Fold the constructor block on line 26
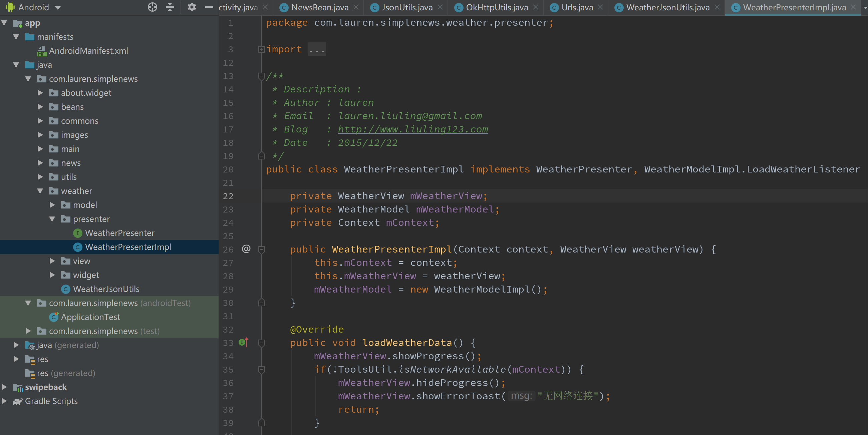Image resolution: width=868 pixels, height=435 pixels. 262,249
